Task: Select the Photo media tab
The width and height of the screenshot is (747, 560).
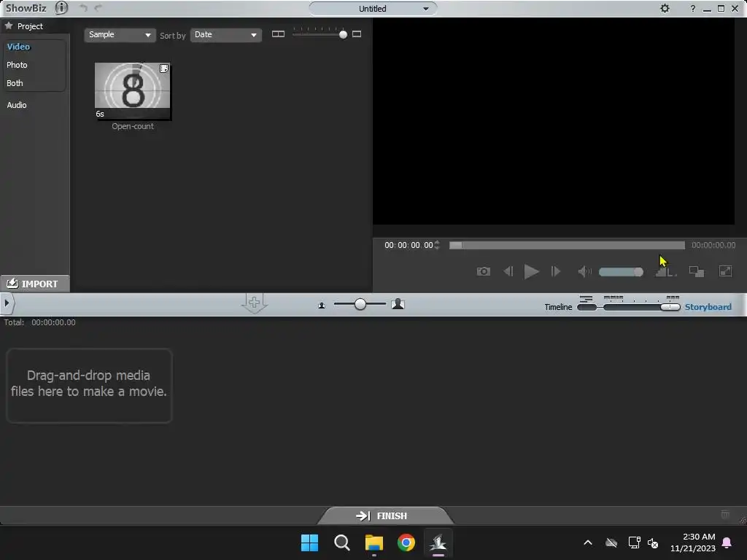Action: tap(18, 65)
